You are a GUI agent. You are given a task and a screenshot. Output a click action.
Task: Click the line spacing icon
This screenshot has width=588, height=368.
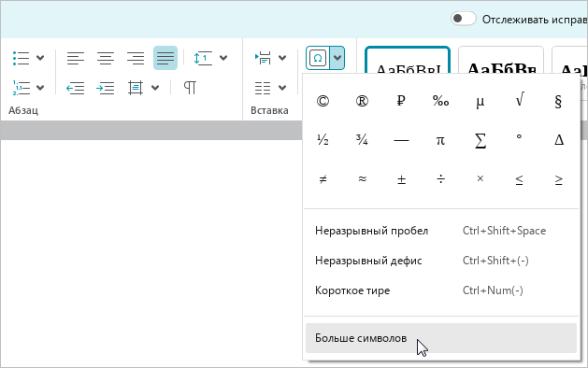pos(203,58)
